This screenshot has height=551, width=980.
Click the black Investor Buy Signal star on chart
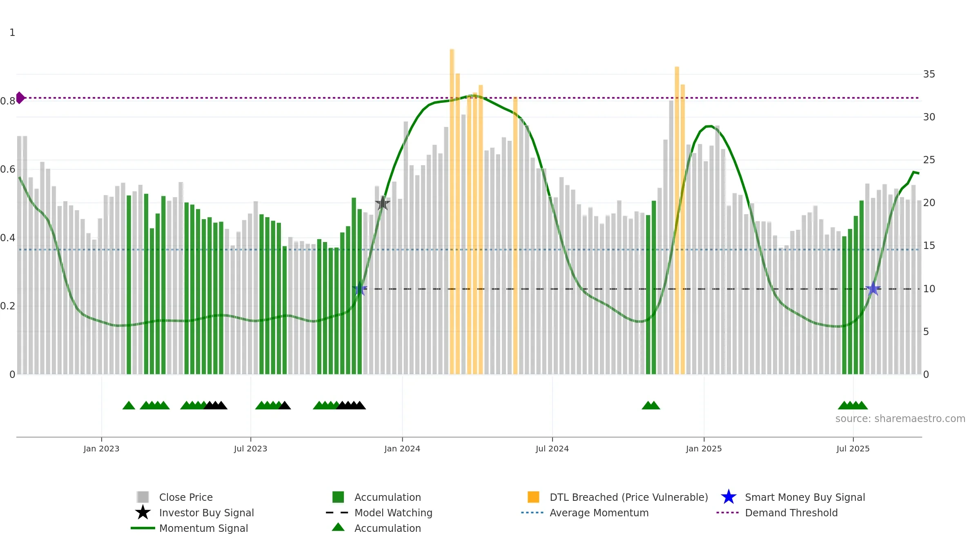click(383, 203)
